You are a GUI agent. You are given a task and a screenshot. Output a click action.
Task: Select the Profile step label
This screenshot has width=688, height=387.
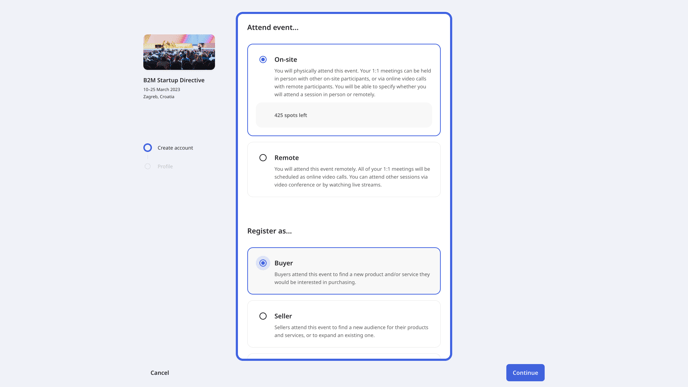[x=165, y=166]
